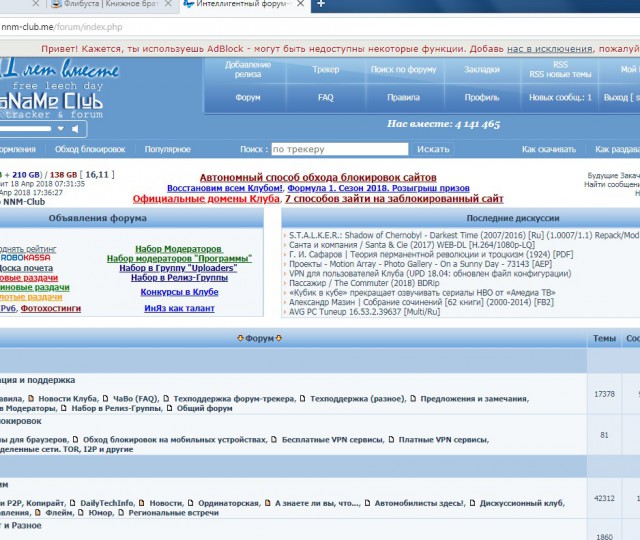Open Техподдержка форум-трекера subforum

[x=234, y=399]
